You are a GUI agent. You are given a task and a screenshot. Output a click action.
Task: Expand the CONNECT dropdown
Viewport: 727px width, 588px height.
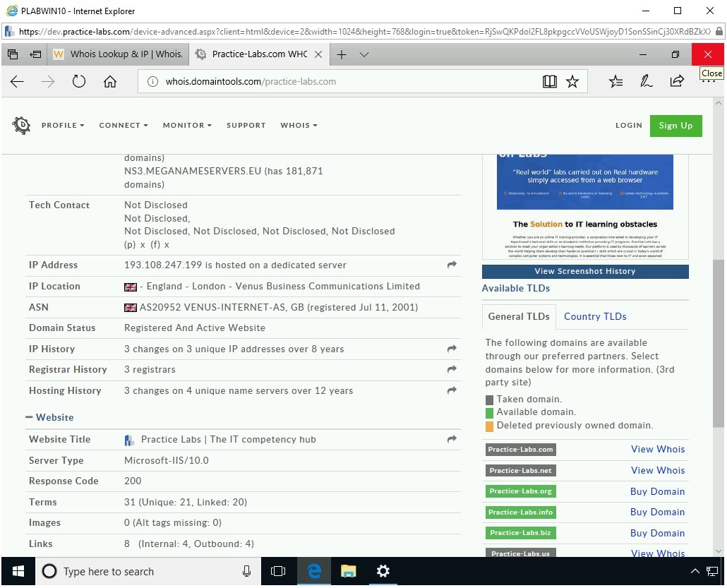123,125
